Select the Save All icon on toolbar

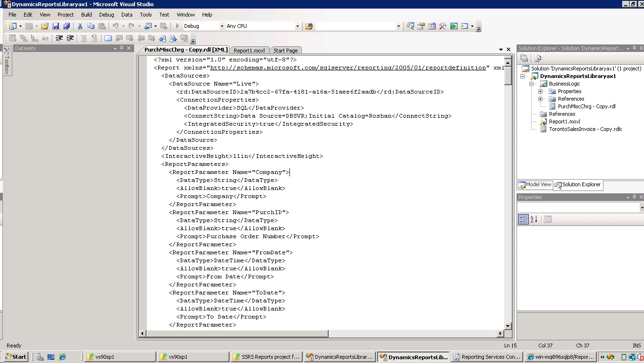68,26
